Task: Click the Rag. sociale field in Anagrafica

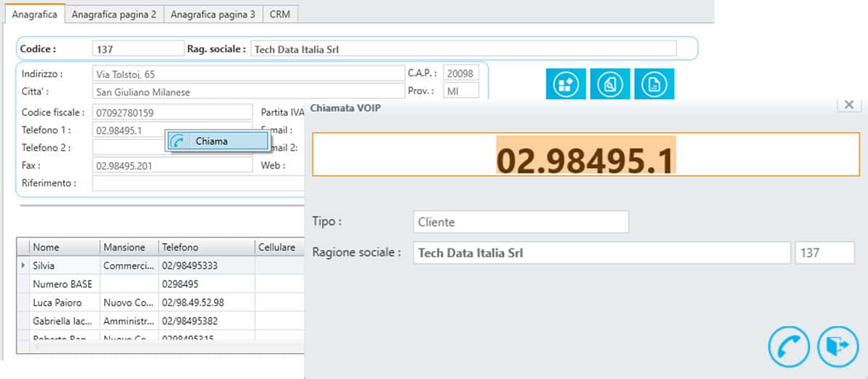Action: click(x=463, y=49)
